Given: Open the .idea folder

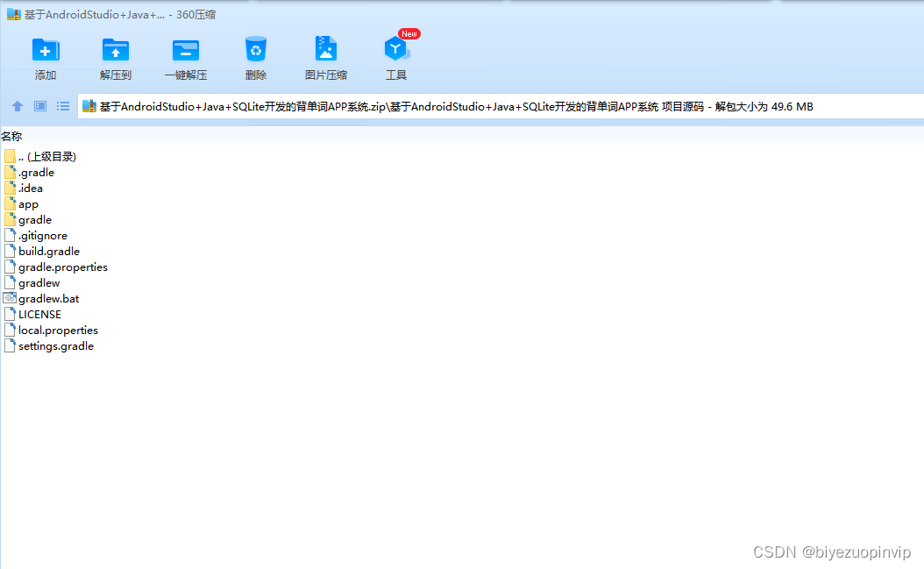Looking at the screenshot, I should coord(31,188).
